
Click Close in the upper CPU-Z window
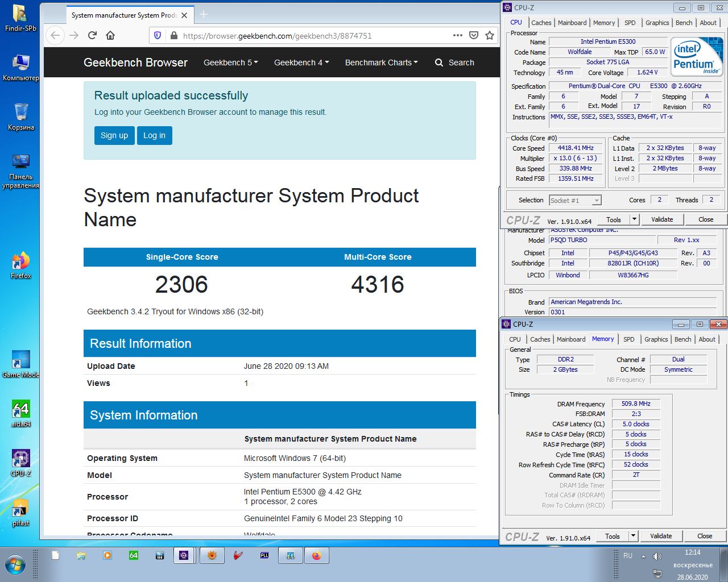[x=706, y=219]
